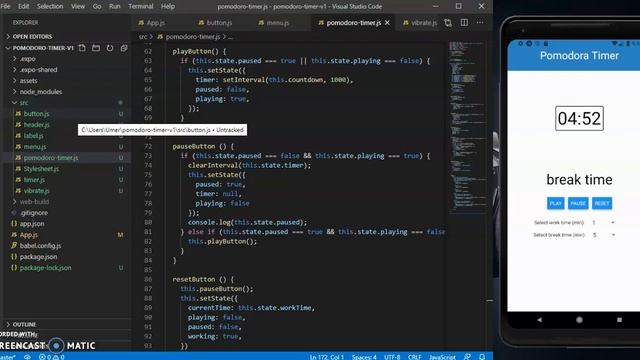This screenshot has width=640, height=360.
Task: Click Android home navigation button
Action: coord(579,320)
